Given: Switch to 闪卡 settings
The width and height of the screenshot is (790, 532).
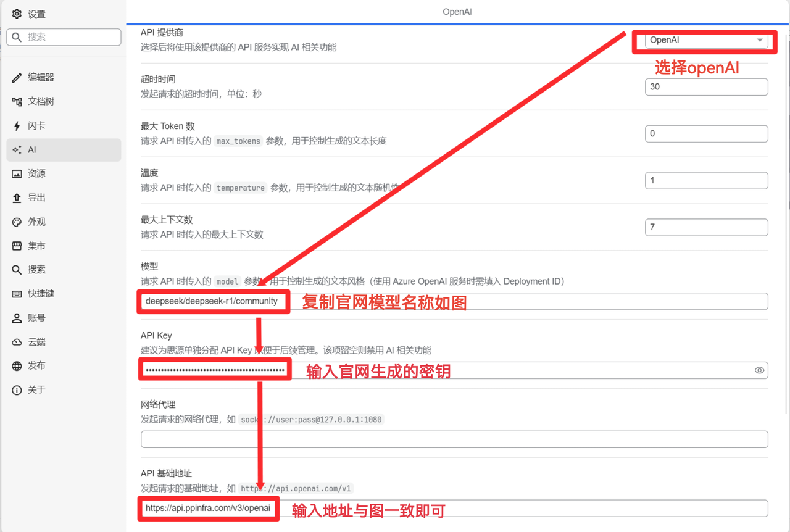Looking at the screenshot, I should tap(64, 126).
